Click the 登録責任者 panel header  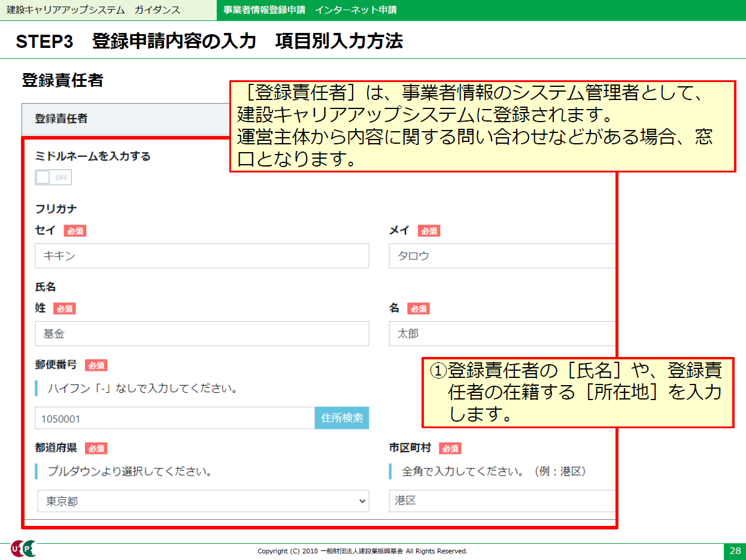(126, 119)
